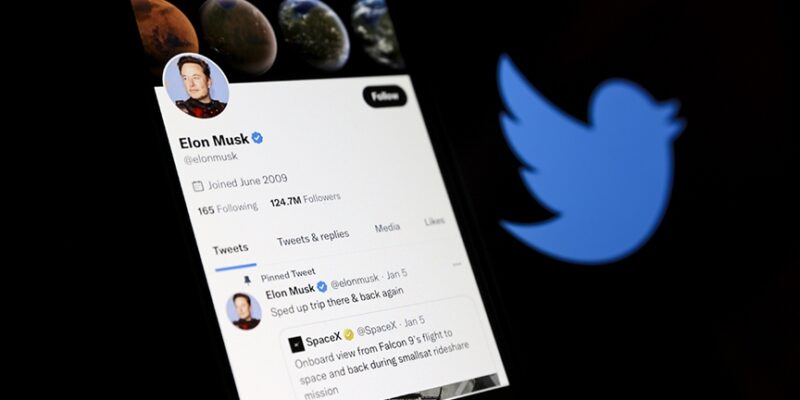
Task: Open the three-dot menu on the pinned tweet
Action: pos(457,264)
